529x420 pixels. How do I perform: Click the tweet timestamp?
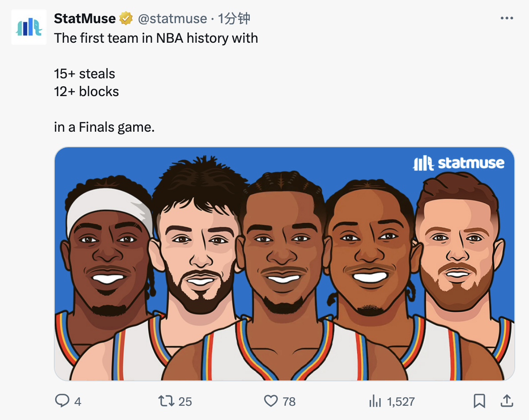(x=234, y=19)
